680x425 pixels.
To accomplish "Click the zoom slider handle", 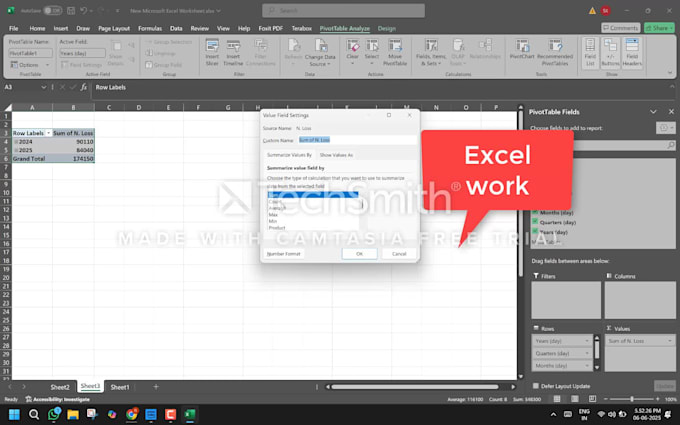I will pyautogui.click(x=632, y=399).
